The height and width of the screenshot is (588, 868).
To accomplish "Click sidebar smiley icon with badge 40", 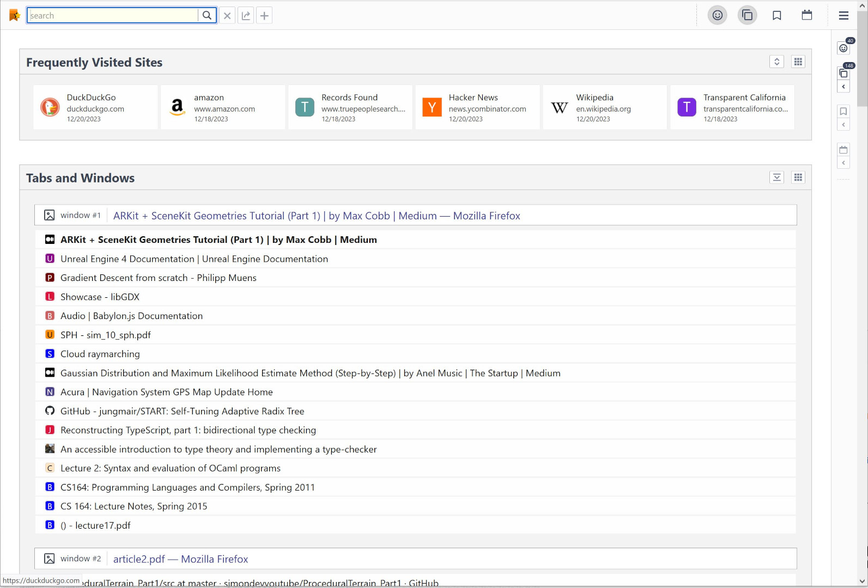I will (x=843, y=48).
